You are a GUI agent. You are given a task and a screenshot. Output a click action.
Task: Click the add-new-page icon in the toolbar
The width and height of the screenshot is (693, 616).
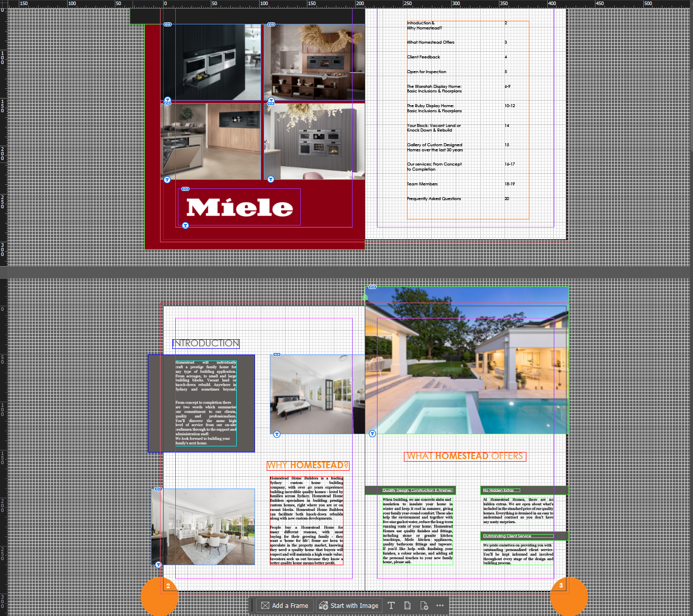pos(424,605)
